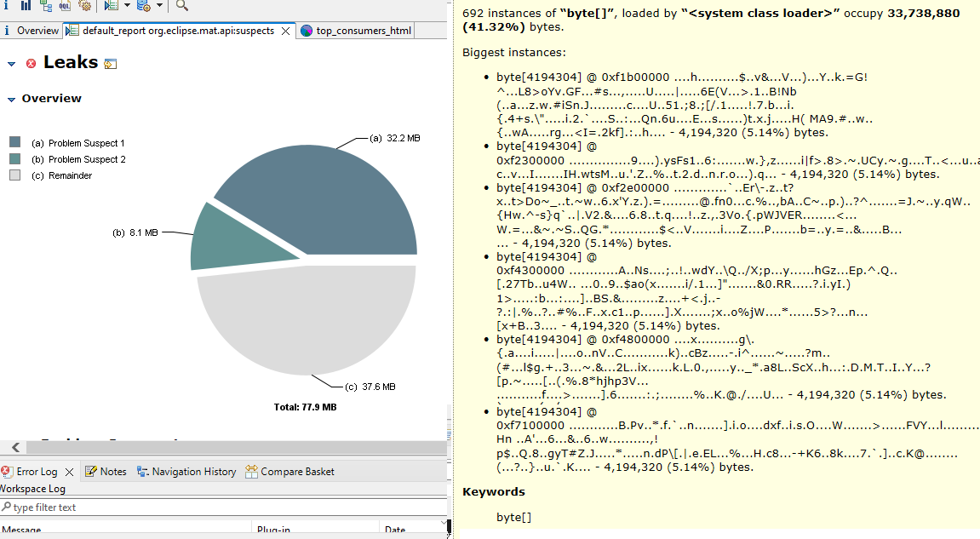Viewport: 980px width, 539px height.
Task: Click the Problem Suspect 1 legend swatch
Action: coord(15,142)
